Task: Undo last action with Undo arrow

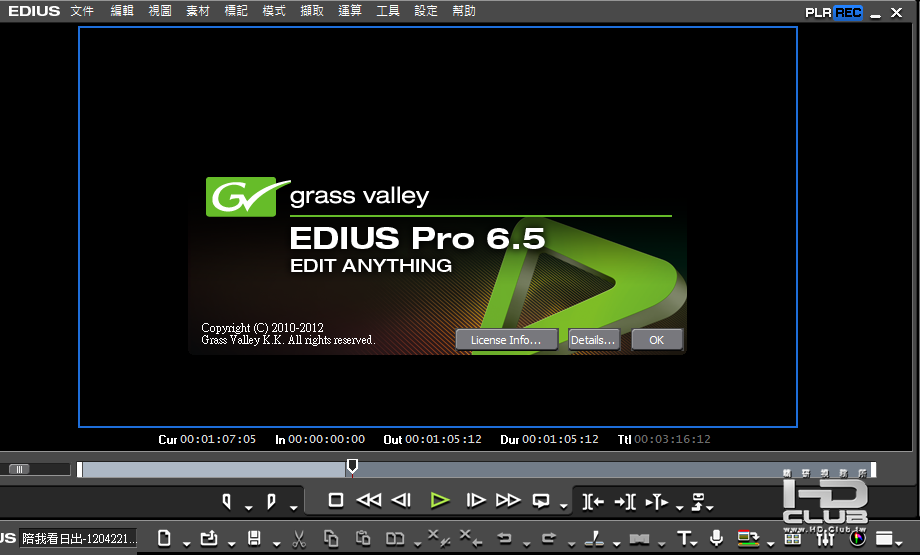Action: point(504,538)
